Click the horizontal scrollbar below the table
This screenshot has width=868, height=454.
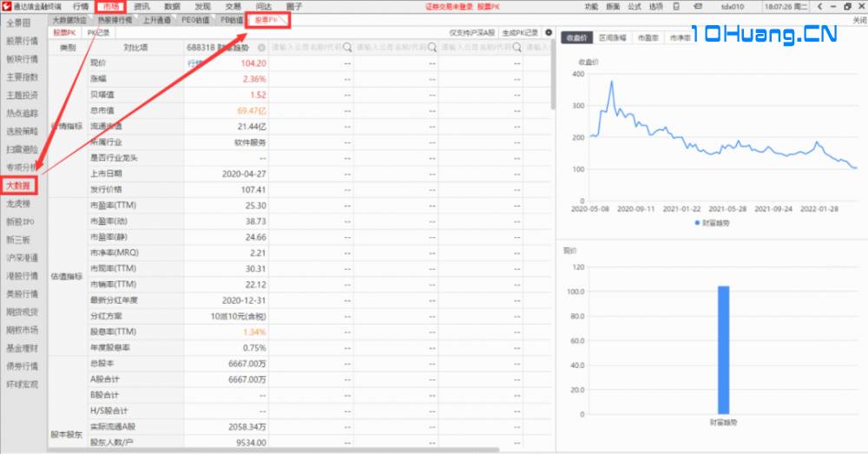coord(273,450)
